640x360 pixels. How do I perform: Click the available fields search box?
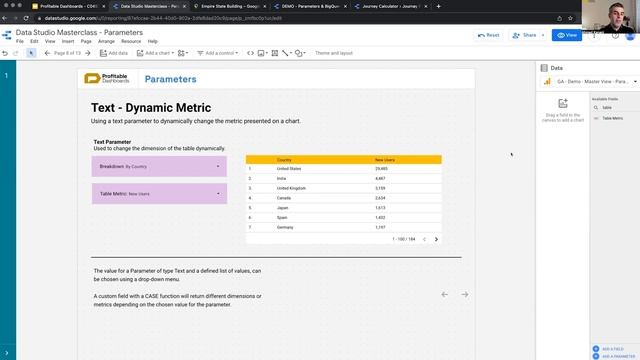[x=615, y=107]
